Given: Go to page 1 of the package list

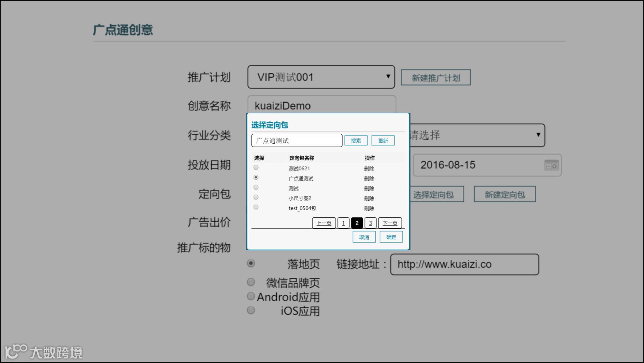Looking at the screenshot, I should point(343,223).
